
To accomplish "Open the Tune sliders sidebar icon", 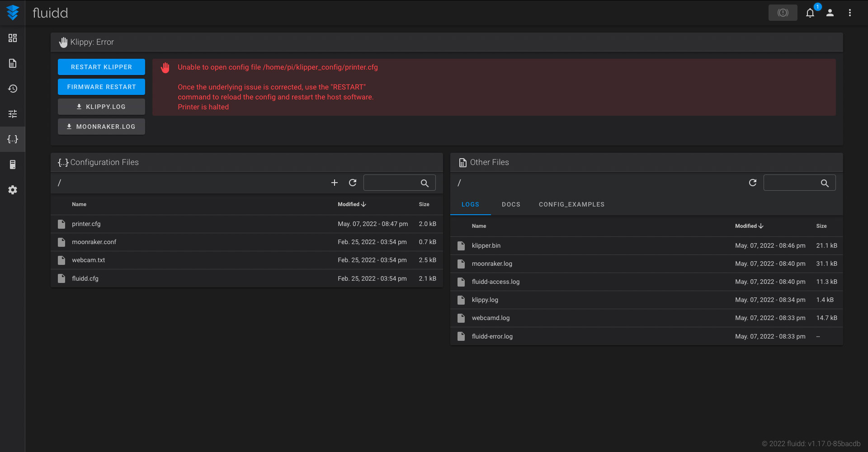I will coord(13,114).
